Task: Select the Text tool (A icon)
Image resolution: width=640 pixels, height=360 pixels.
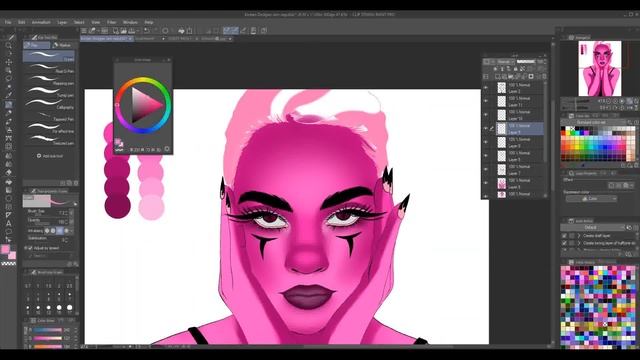Action: [x=9, y=223]
